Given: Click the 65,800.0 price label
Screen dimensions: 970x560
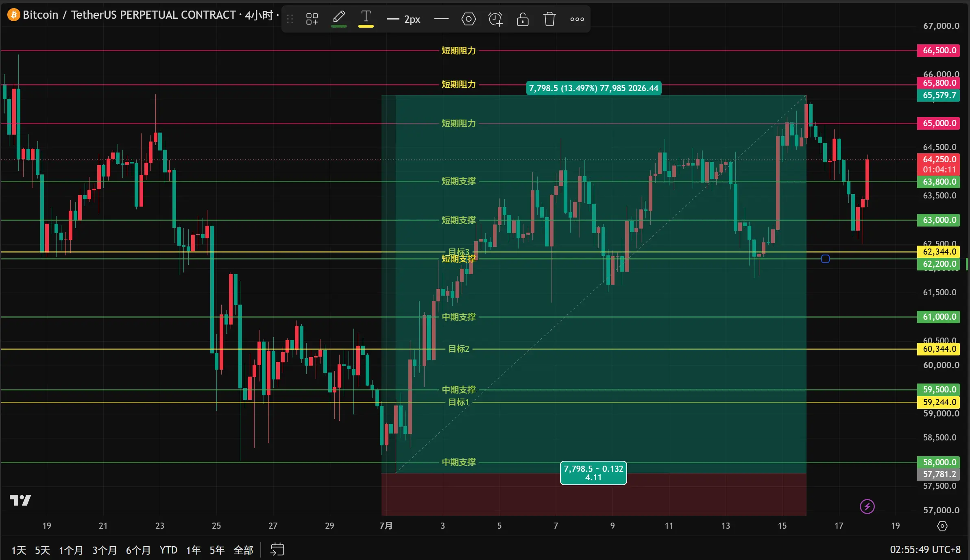Looking at the screenshot, I should [x=939, y=83].
